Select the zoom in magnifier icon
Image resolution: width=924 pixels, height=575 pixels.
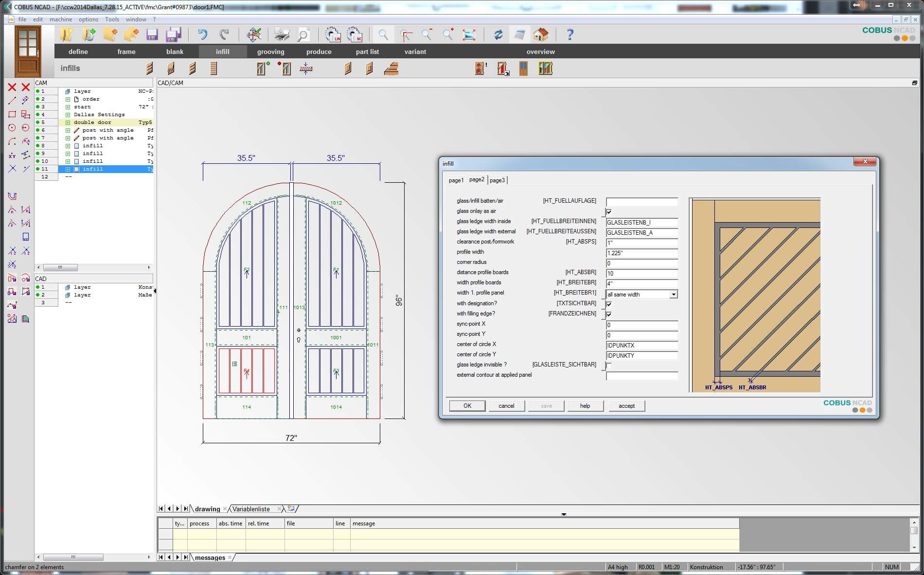click(x=447, y=35)
